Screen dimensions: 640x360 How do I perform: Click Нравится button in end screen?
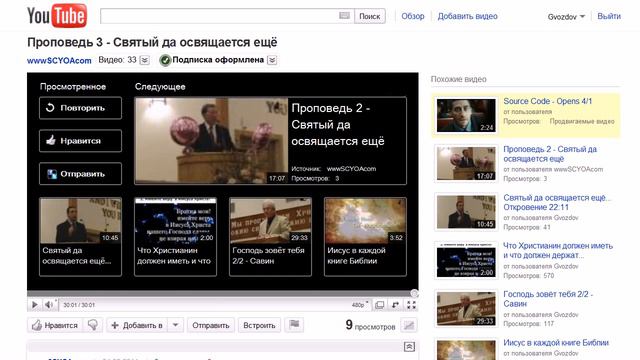click(x=80, y=141)
